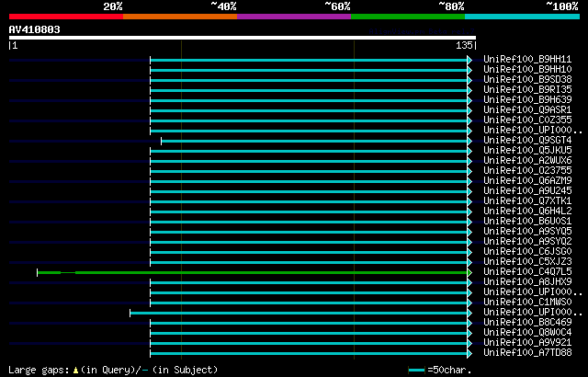Click the orange ~40% identity legend segment
The image size is (588, 377).
click(x=180, y=17)
